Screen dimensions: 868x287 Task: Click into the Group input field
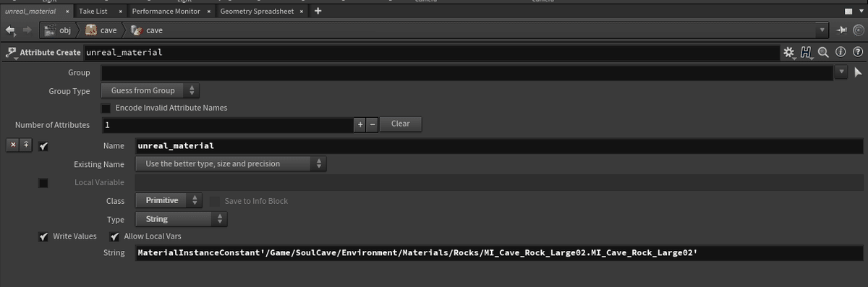point(467,72)
